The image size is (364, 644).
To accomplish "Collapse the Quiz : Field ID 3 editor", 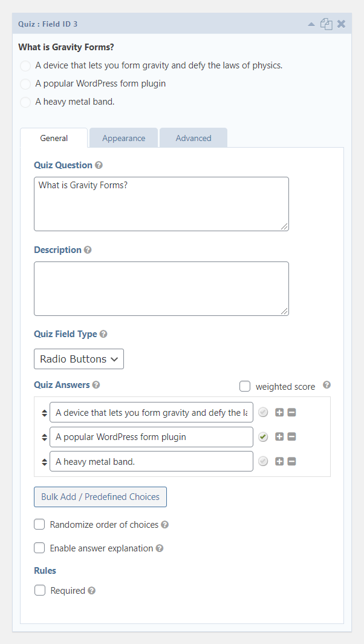I will (311, 24).
